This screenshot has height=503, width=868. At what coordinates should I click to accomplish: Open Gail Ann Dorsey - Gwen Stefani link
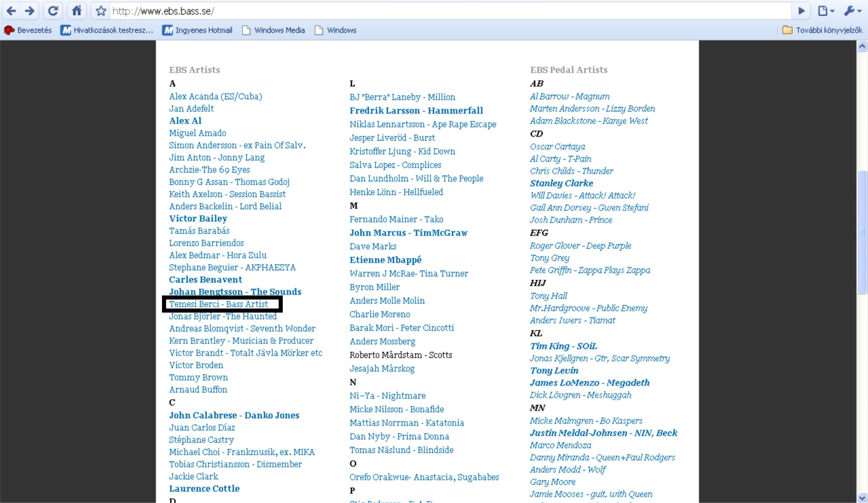pos(589,208)
